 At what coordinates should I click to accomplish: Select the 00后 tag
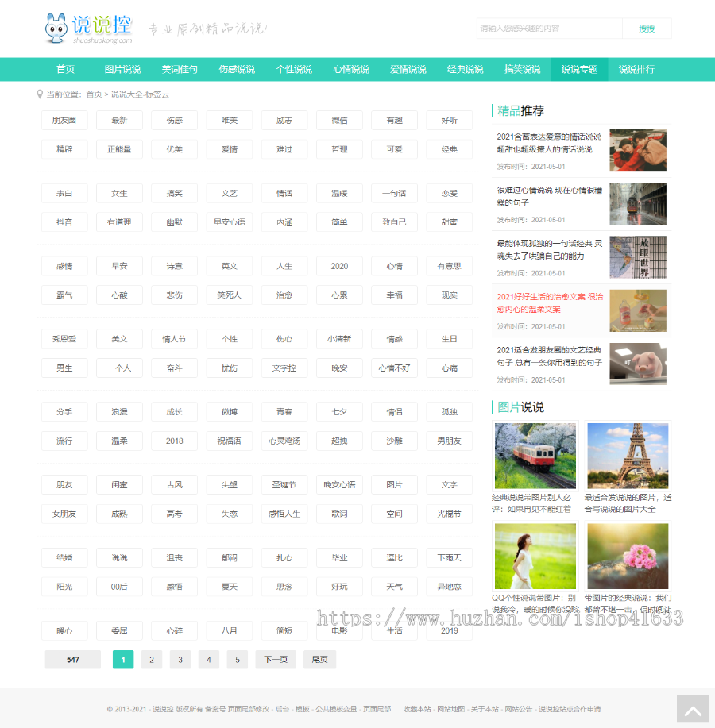pyautogui.click(x=119, y=587)
